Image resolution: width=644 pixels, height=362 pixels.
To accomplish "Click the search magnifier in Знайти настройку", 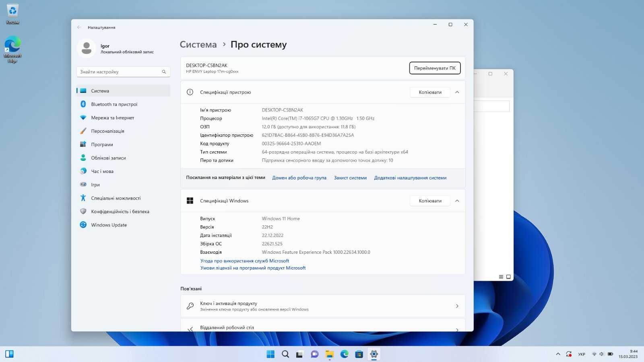I will coord(164,72).
